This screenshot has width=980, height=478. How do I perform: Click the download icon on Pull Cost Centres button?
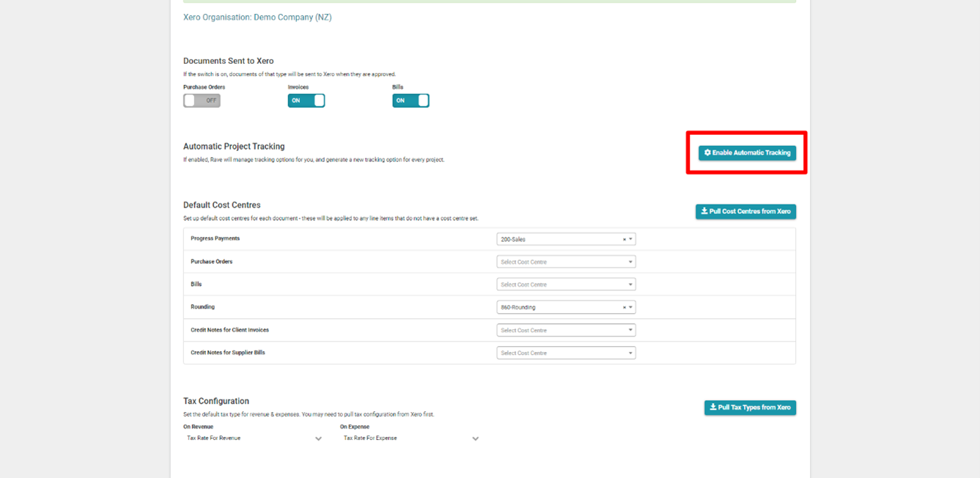pyautogui.click(x=704, y=211)
